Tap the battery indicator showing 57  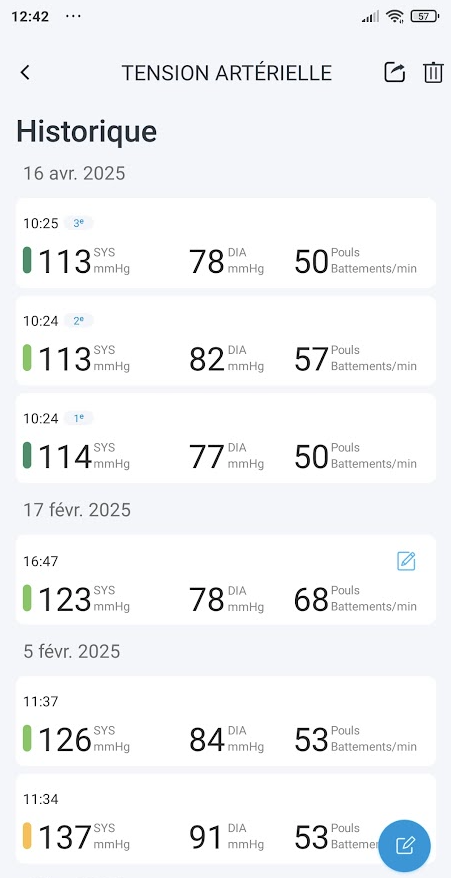click(425, 16)
